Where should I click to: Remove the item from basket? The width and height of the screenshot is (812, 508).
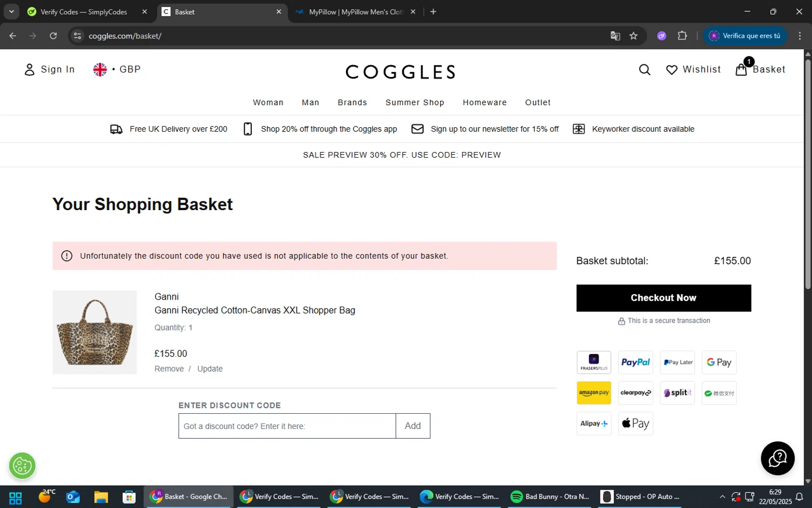point(169,369)
